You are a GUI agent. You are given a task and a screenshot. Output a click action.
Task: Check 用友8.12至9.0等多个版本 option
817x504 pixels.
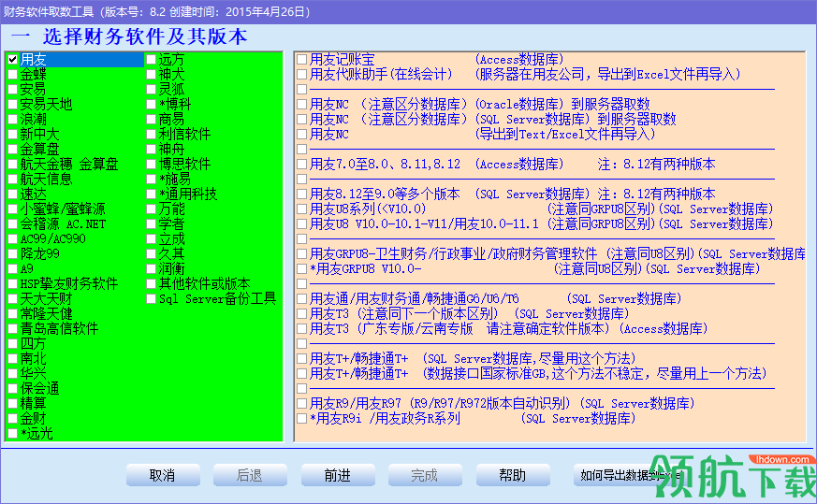tap(301, 194)
